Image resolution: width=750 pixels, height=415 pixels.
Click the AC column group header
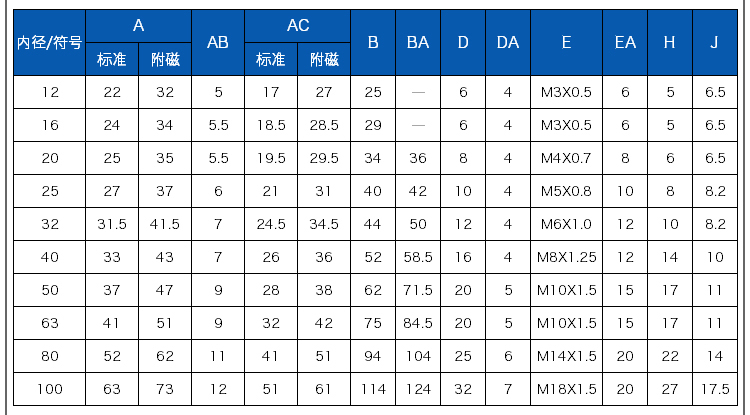297,25
